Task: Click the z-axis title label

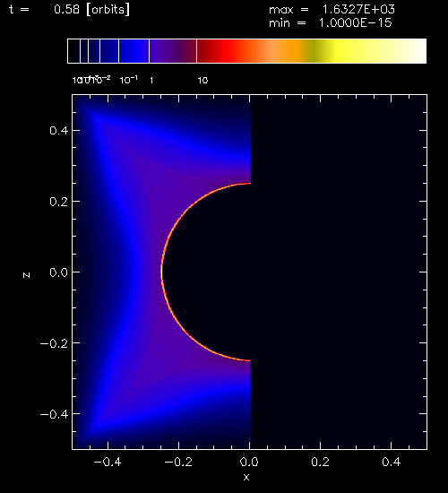Action: 26,275
